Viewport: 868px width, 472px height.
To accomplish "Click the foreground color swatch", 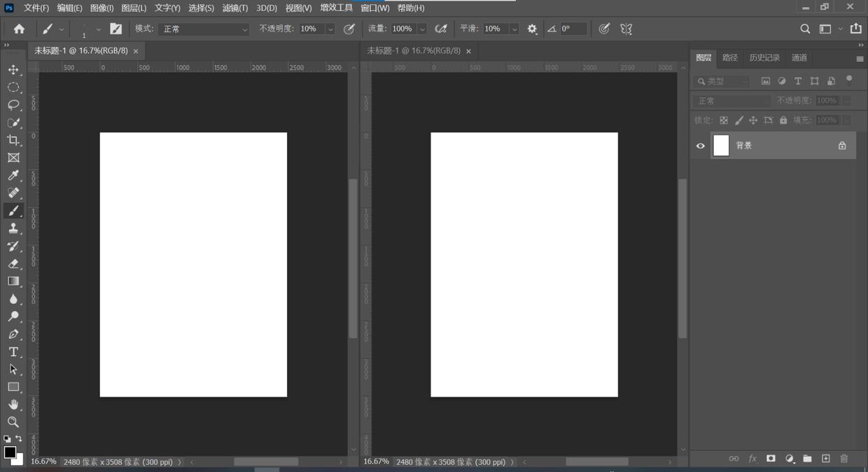I will 10,452.
